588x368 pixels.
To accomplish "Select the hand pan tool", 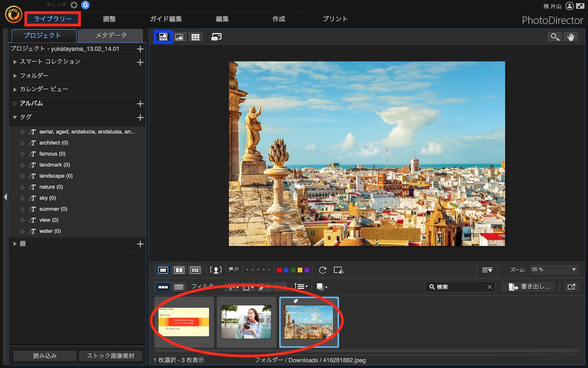I will coord(571,37).
